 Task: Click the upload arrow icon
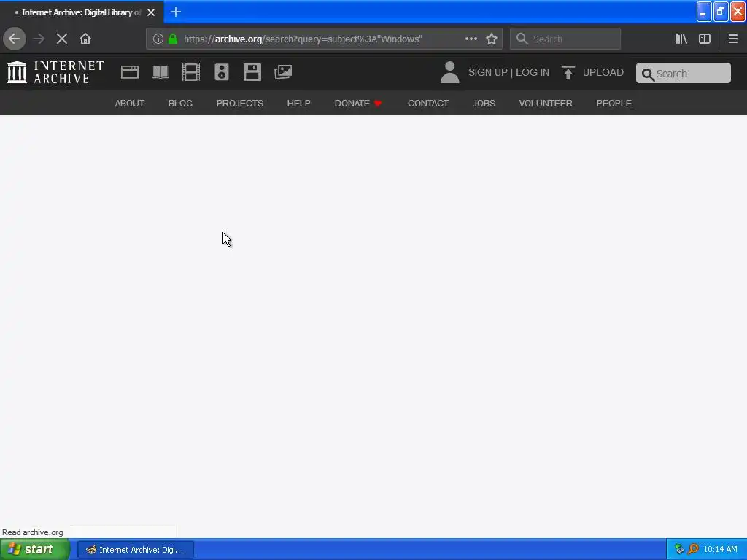(568, 72)
